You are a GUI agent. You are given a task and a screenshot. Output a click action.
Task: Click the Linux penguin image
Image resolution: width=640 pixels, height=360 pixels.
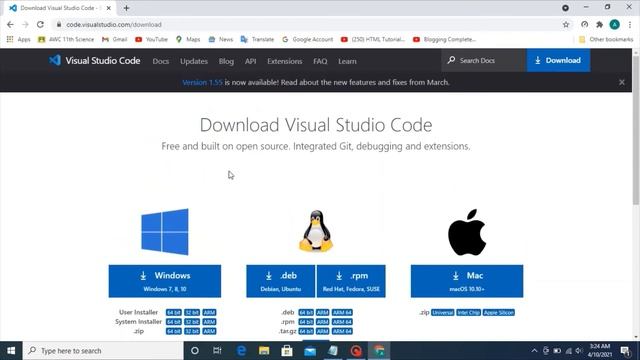pyautogui.click(x=316, y=231)
